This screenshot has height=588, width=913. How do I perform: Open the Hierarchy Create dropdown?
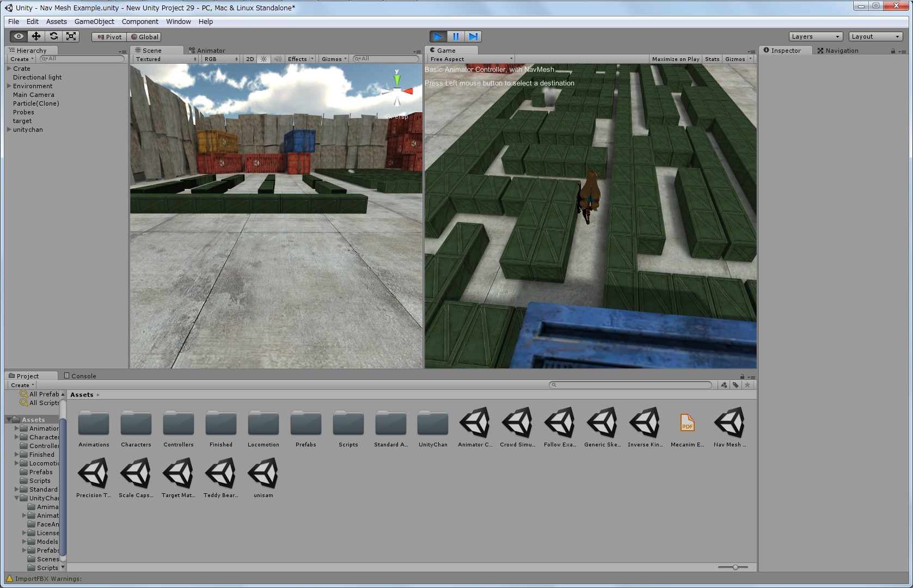click(22, 59)
